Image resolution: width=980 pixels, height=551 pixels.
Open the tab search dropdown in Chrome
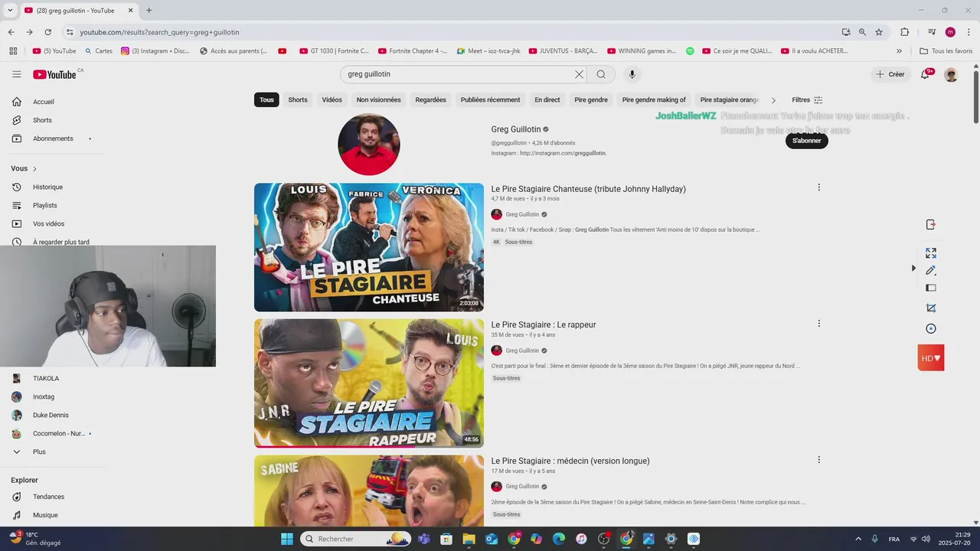click(x=10, y=10)
